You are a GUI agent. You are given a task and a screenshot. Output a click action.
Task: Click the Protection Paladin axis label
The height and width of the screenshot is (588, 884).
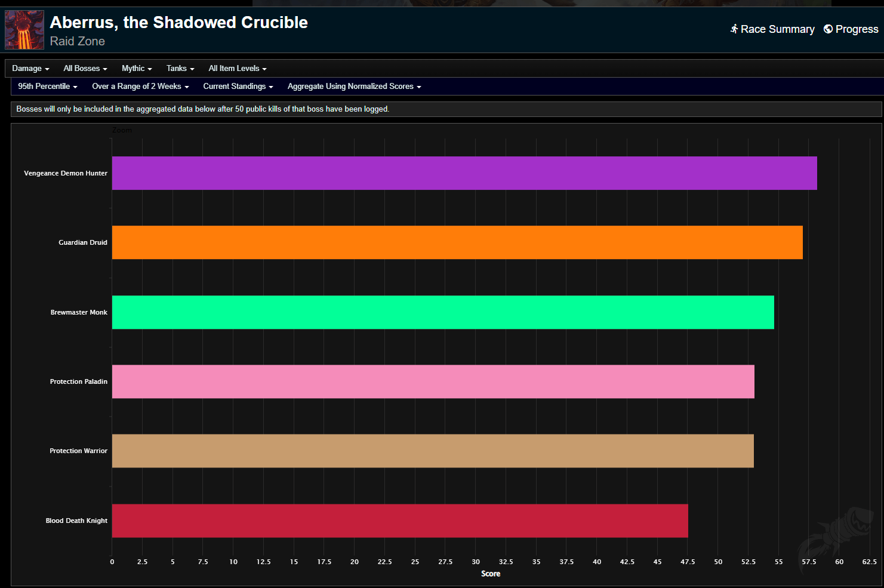pos(79,381)
